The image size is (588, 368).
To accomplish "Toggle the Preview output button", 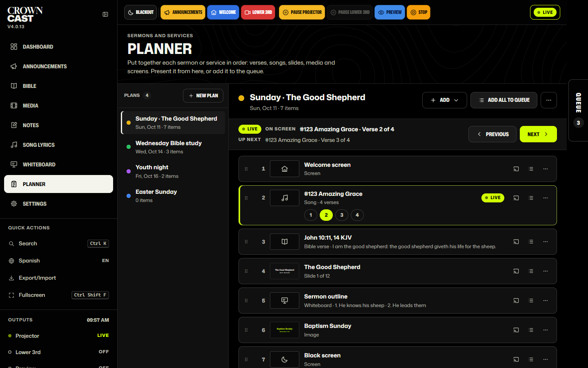I will pyautogui.click(x=390, y=12).
